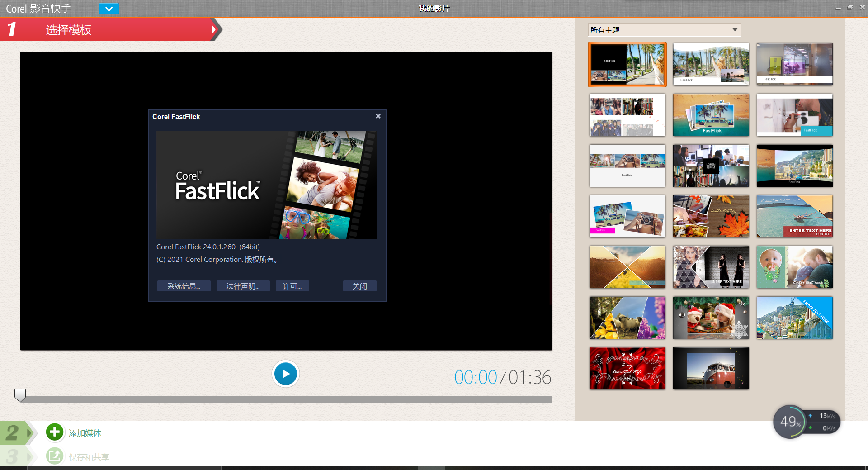Select the 选择模板 step 1 tab
The height and width of the screenshot is (470, 868).
point(111,29)
